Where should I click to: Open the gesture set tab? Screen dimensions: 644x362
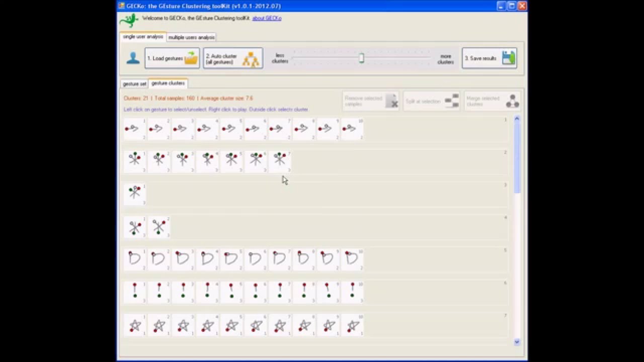[x=134, y=83]
